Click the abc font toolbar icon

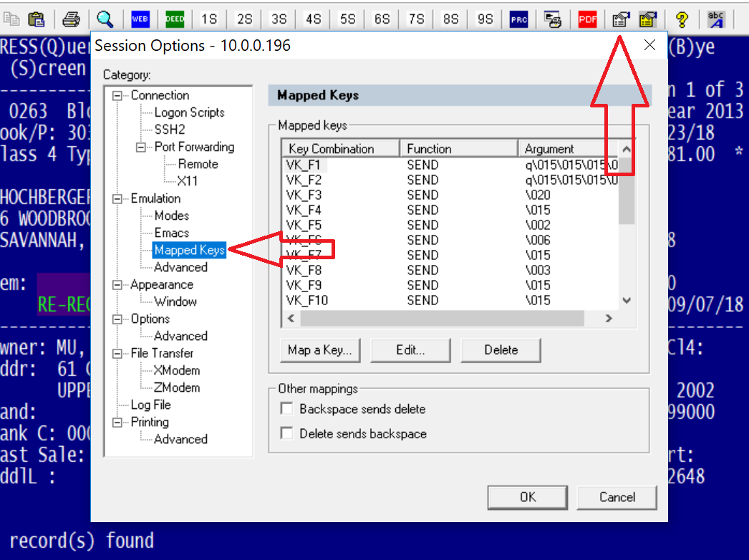click(716, 19)
